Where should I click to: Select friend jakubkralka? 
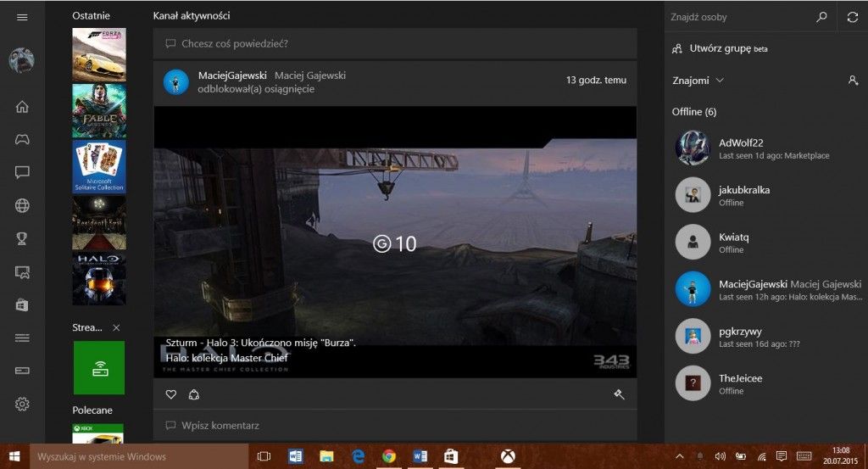pyautogui.click(x=765, y=195)
